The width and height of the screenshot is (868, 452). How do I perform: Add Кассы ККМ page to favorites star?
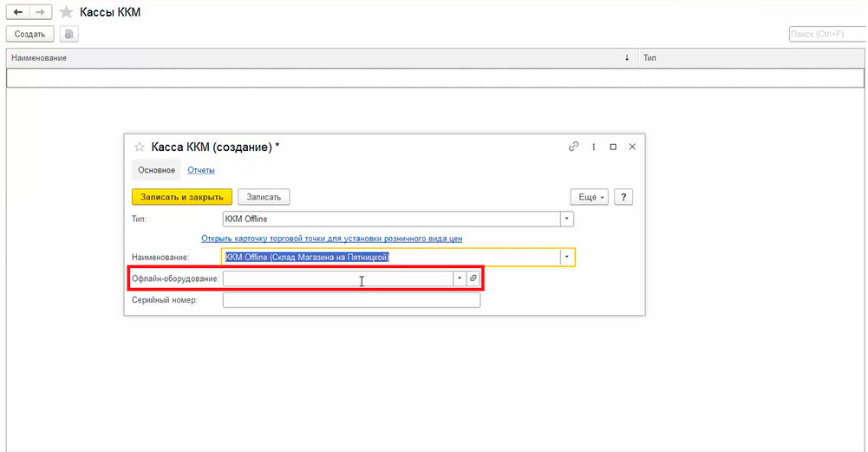click(66, 12)
